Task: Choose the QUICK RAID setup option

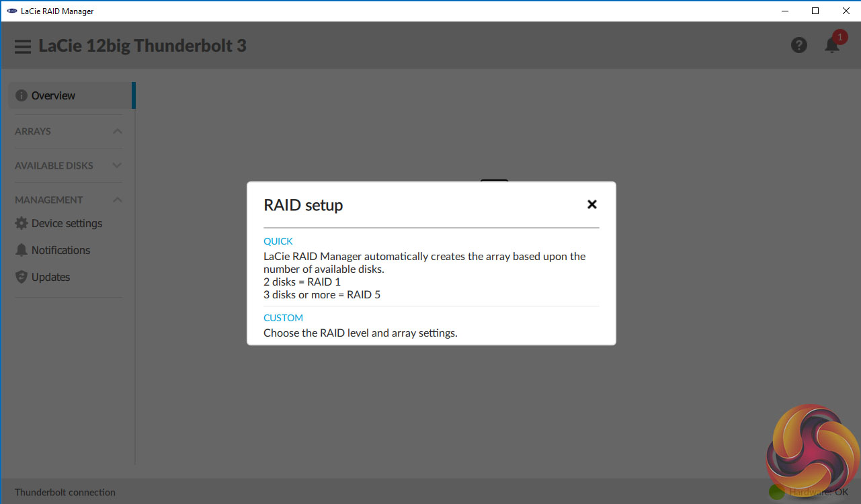Action: pyautogui.click(x=278, y=241)
